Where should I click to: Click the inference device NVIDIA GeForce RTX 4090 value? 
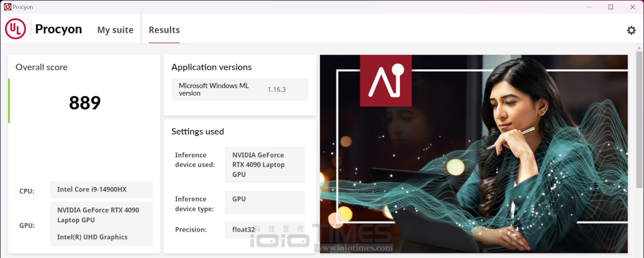[265, 165]
